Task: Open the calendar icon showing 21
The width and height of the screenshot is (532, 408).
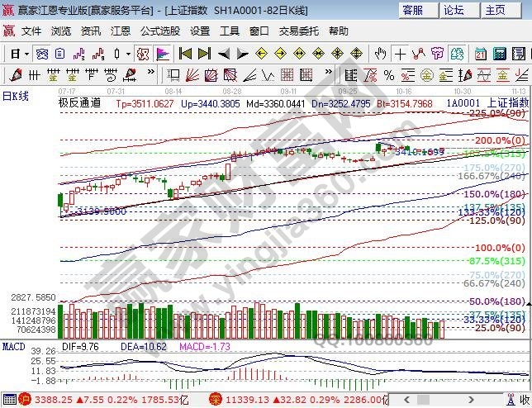Action: [480, 54]
